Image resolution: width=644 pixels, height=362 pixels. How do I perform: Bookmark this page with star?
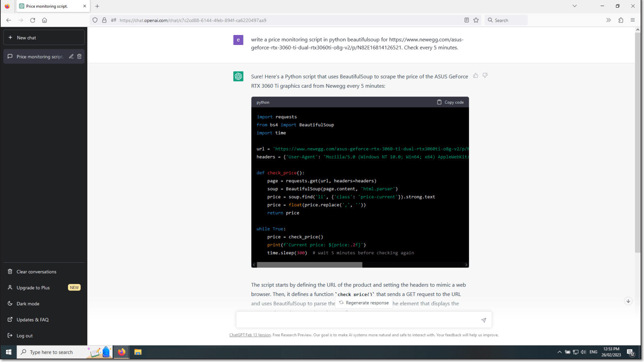tap(476, 20)
